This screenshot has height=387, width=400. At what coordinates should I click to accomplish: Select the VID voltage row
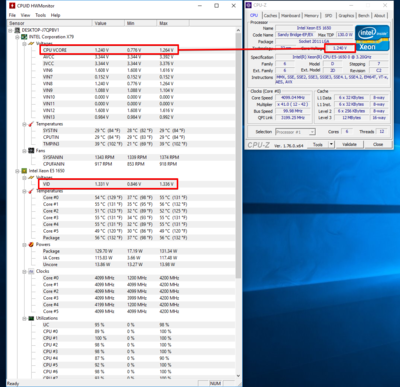pos(107,184)
